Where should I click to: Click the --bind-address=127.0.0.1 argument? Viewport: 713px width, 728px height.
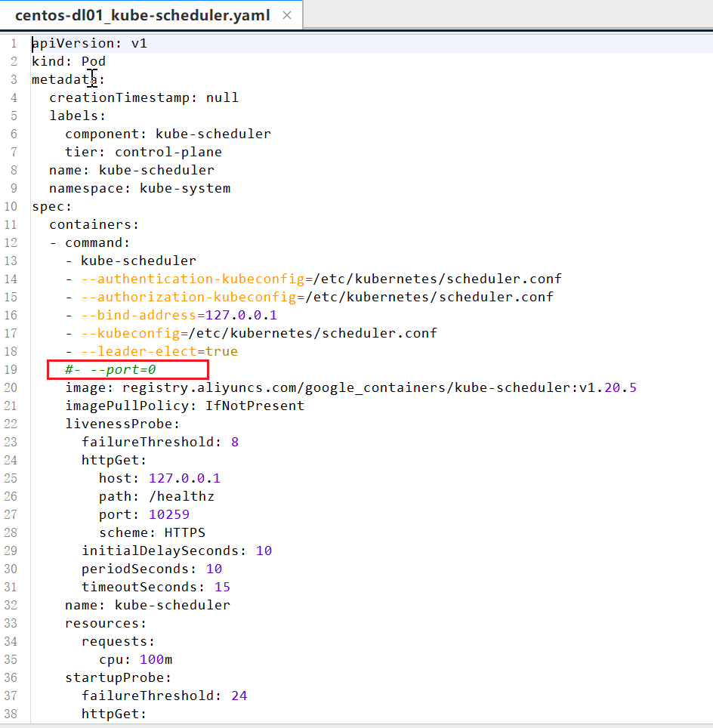click(x=179, y=315)
